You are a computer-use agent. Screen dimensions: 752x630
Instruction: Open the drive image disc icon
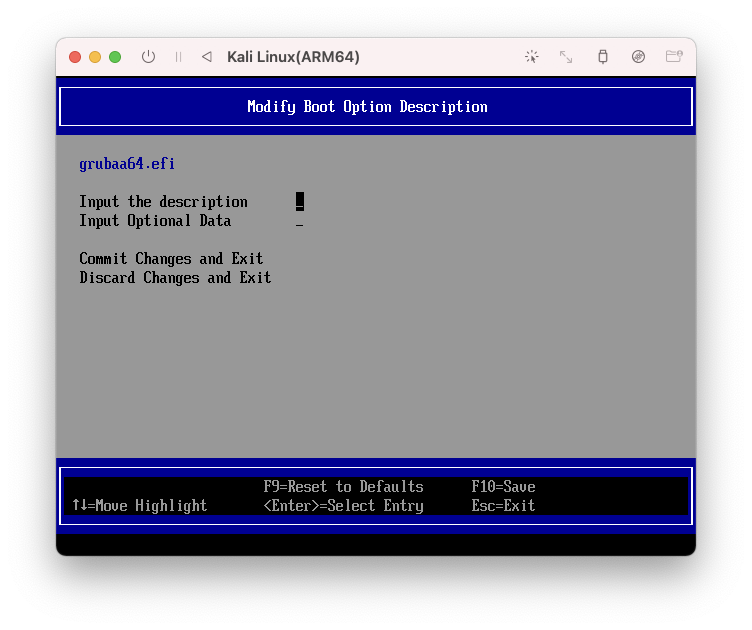pos(638,57)
